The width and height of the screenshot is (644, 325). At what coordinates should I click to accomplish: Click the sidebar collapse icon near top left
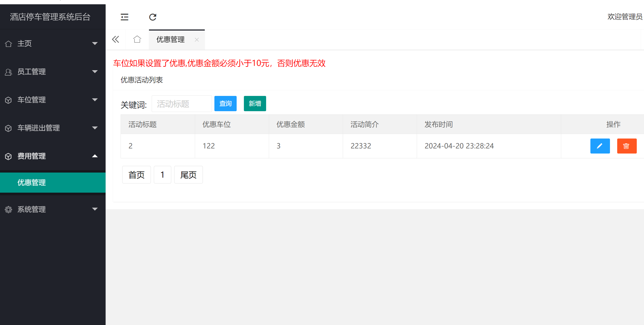124,17
